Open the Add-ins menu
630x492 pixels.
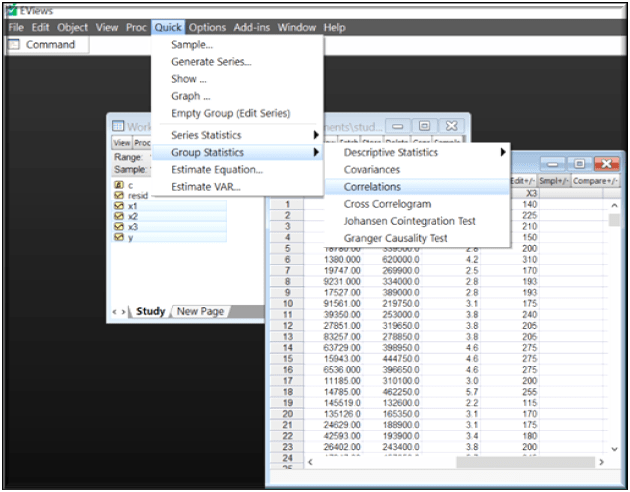click(252, 28)
